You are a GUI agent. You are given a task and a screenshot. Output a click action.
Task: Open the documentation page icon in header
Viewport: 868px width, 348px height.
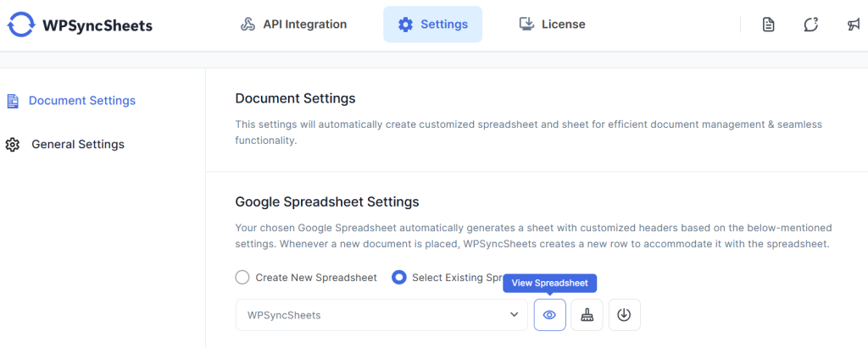(768, 25)
